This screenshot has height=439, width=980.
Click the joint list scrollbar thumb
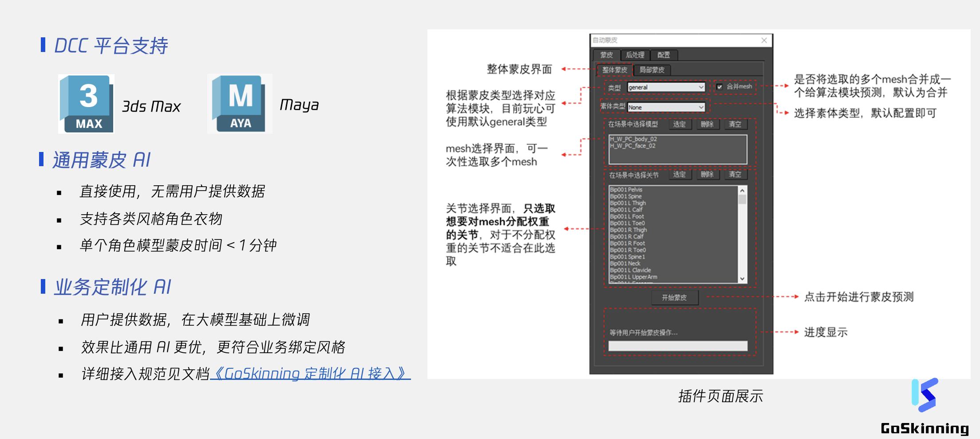coord(742,200)
